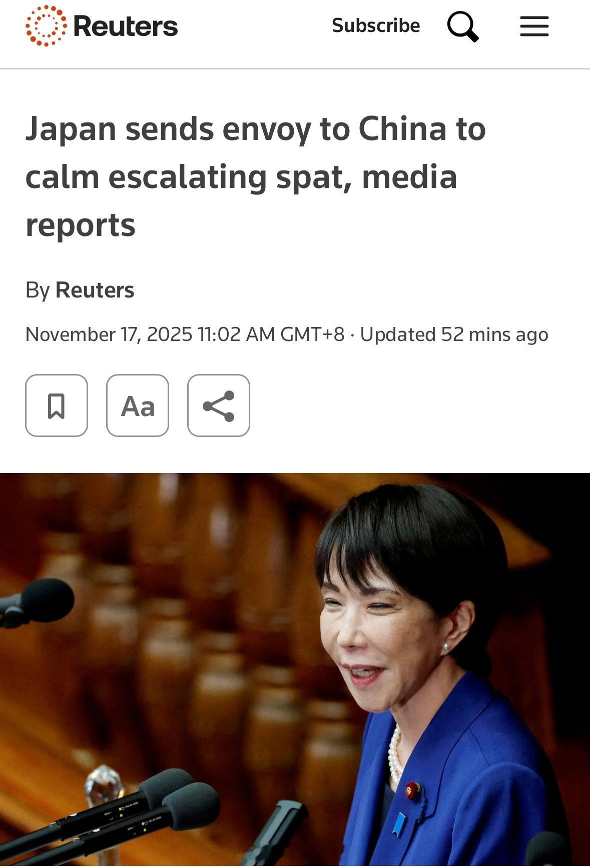The height and width of the screenshot is (868, 590).
Task: Expand font size options with Aa
Action: click(x=138, y=405)
